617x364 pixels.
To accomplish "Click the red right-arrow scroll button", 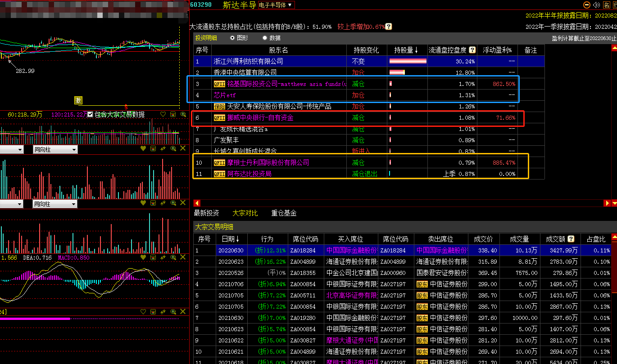I will click(x=607, y=203).
